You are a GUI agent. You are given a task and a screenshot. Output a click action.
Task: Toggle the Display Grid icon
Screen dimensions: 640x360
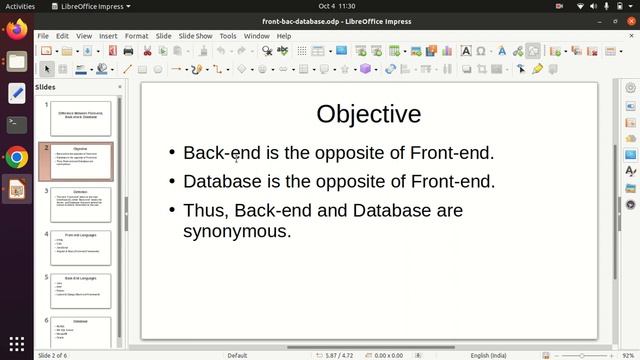pos(302,51)
